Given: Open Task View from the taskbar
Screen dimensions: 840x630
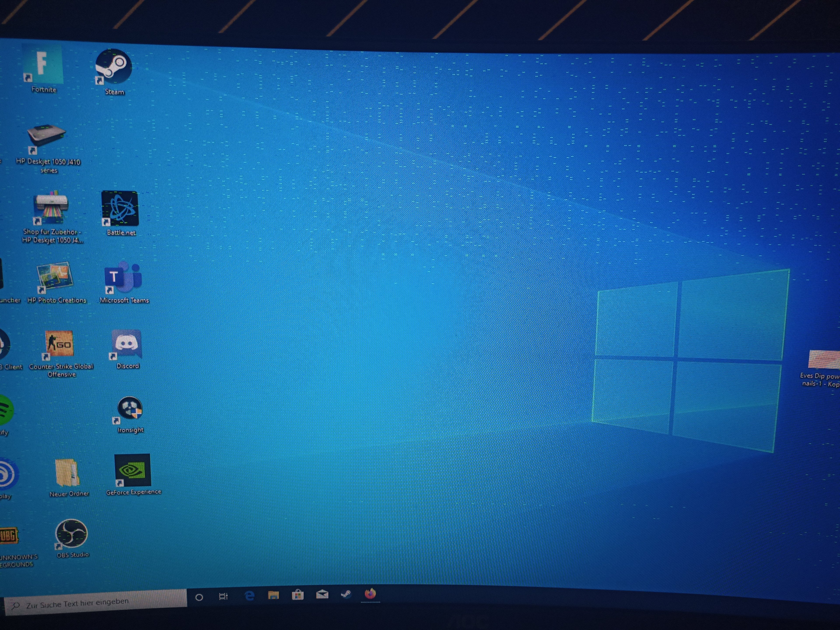Looking at the screenshot, I should (x=223, y=597).
